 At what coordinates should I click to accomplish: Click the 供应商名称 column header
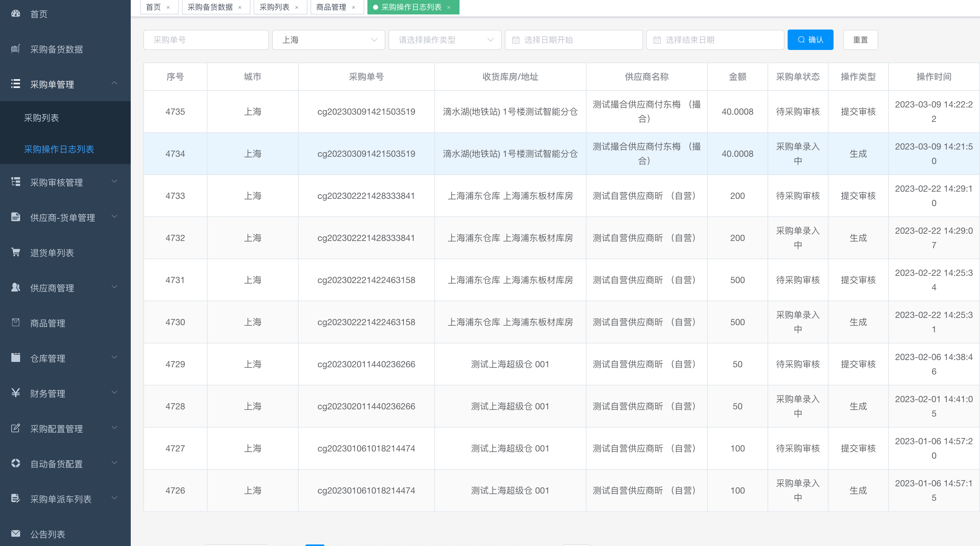click(646, 77)
